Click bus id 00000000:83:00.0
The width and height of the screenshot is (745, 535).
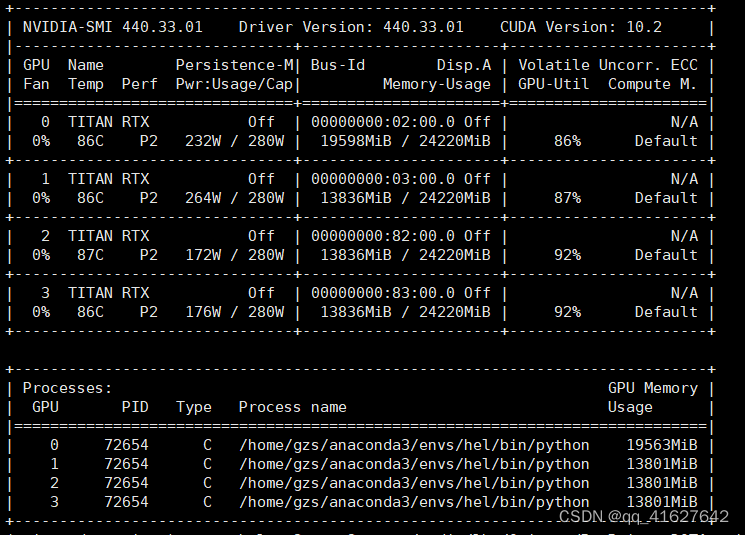click(383, 293)
